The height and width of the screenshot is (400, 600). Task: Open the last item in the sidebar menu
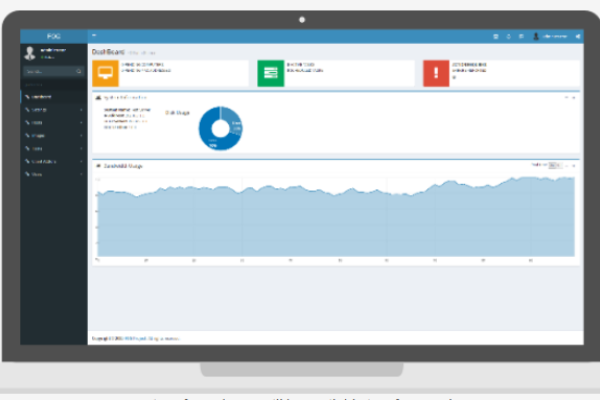click(x=38, y=174)
